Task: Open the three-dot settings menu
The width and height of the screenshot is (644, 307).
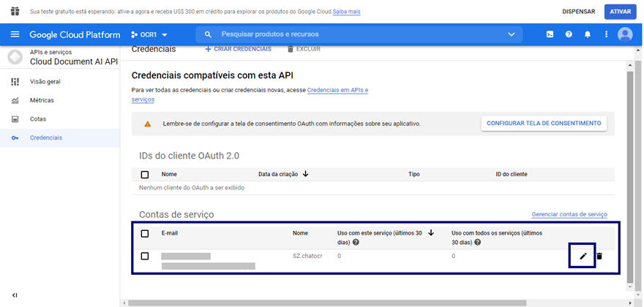Action: [x=606, y=34]
